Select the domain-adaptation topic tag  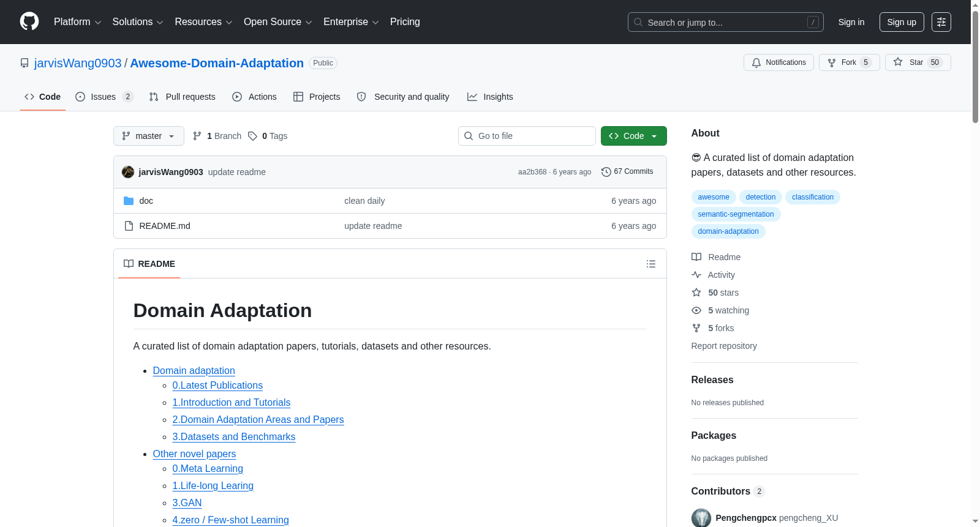click(x=728, y=231)
